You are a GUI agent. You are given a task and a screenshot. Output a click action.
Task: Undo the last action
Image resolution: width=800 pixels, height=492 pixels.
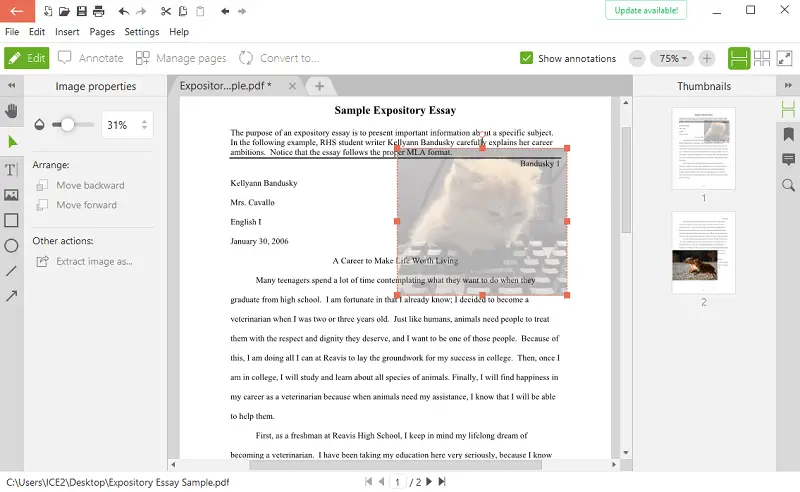[x=123, y=11]
